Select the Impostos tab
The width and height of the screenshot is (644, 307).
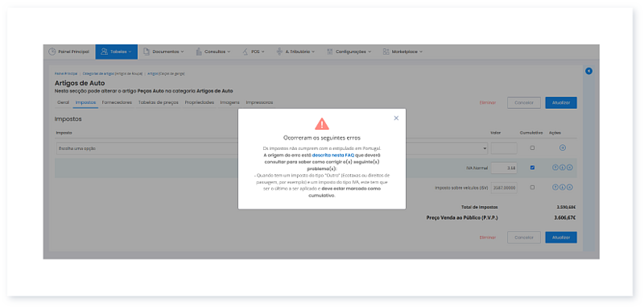(85, 102)
